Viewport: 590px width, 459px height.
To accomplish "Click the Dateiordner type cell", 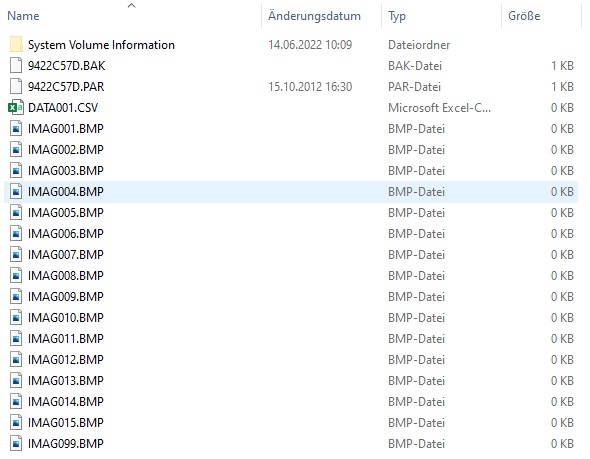I will click(x=419, y=45).
